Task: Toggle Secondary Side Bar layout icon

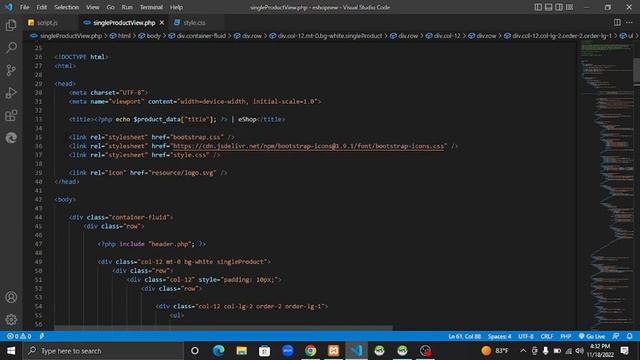Action: point(559,7)
